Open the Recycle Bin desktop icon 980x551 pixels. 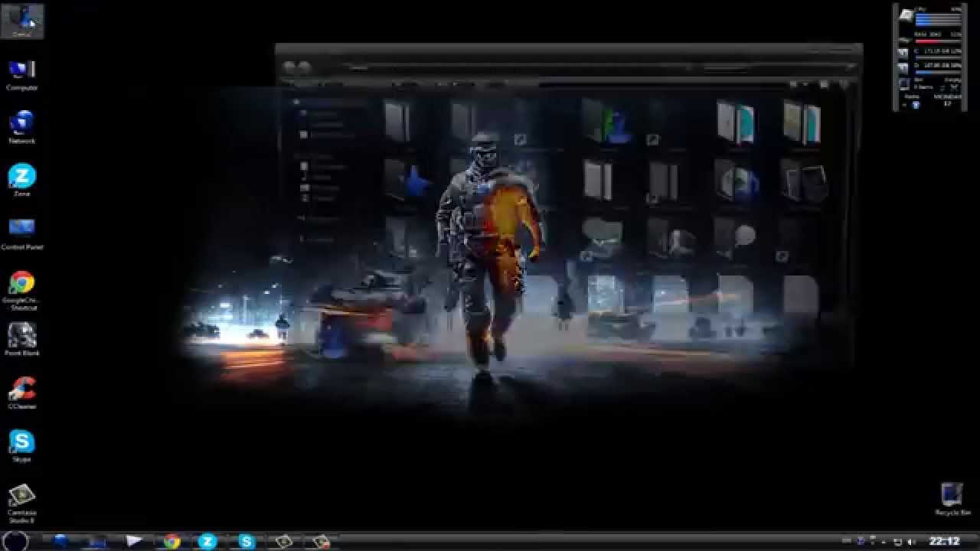point(952,499)
